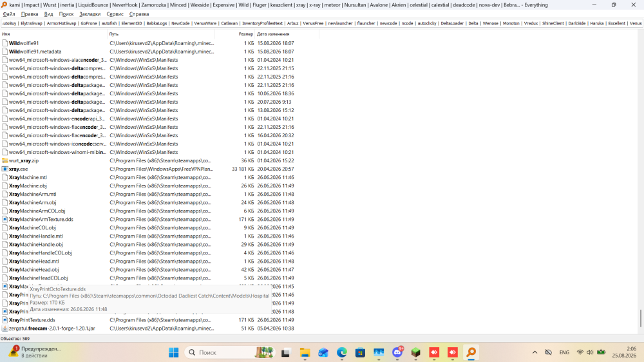Open the Правка menu
The image size is (644, 362).
click(x=30, y=14)
